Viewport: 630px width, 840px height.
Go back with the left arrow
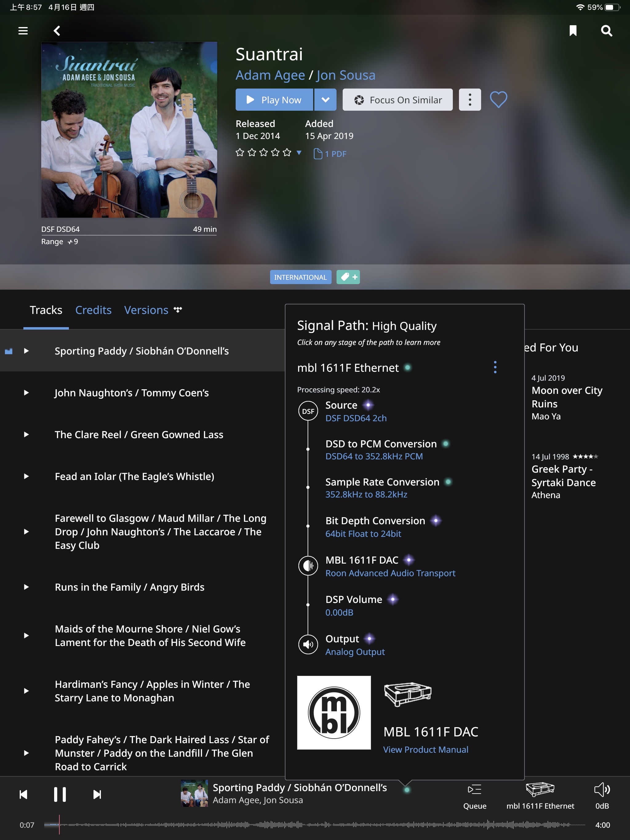57,31
